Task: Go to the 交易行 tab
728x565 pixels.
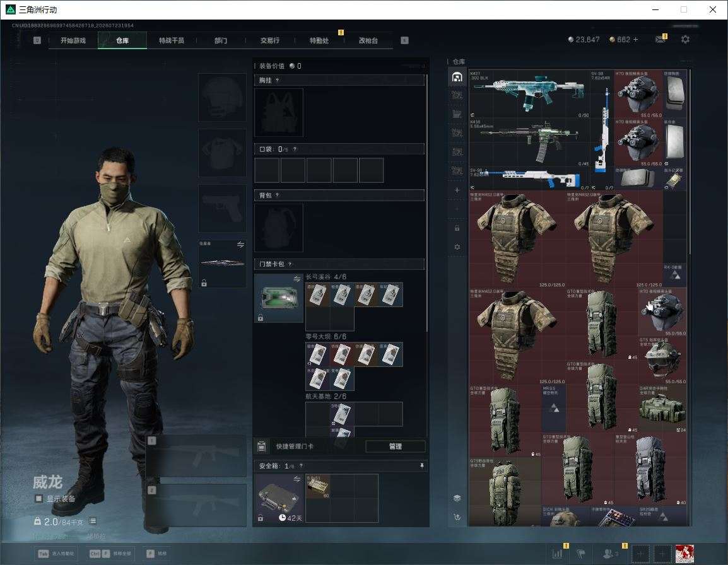Action: click(270, 40)
